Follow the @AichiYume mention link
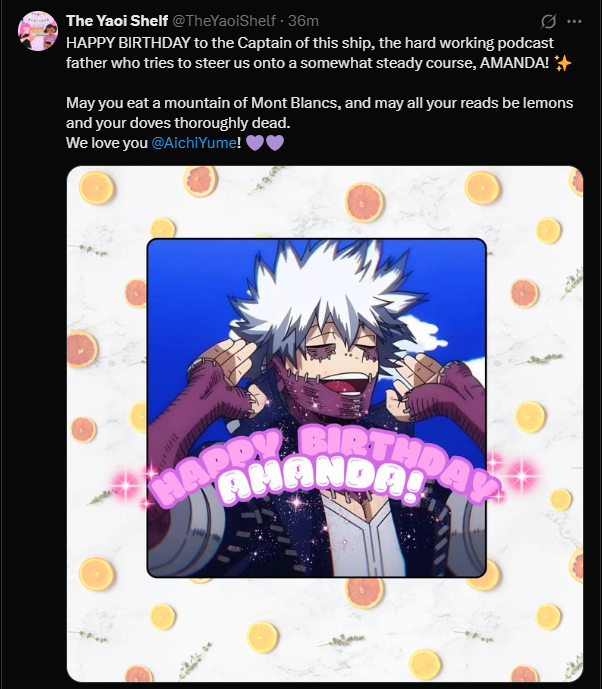 194,143
